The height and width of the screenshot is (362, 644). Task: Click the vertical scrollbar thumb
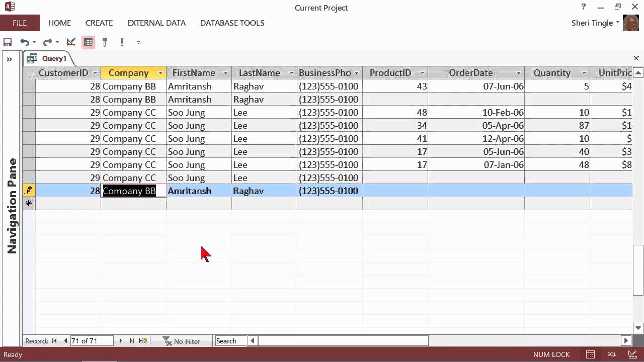coord(638,270)
